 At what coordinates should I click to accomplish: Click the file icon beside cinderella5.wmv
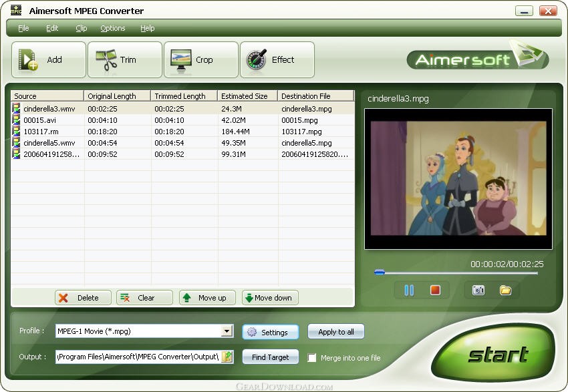16,142
